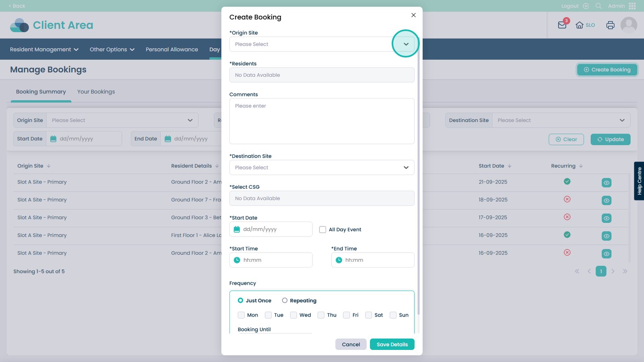The image size is (644, 362).
Task: Expand the Origin Site dropdown in Create Booking
Action: coord(406,44)
